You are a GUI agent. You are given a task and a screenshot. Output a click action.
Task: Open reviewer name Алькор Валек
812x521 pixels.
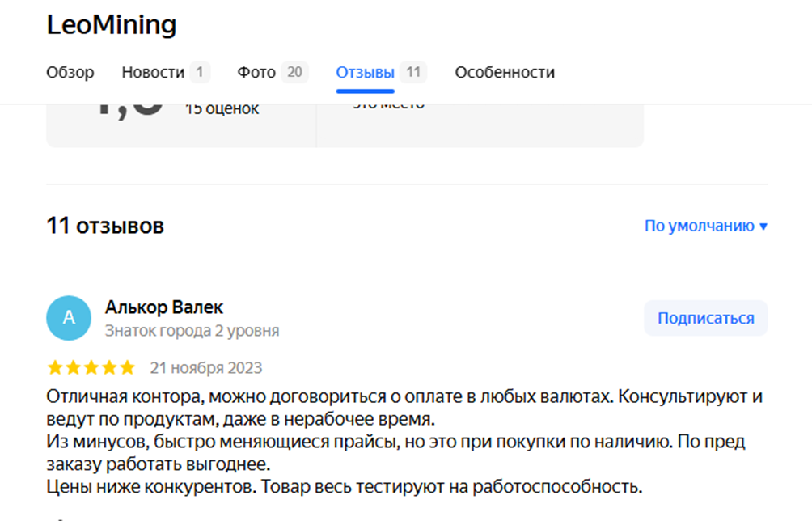[164, 307]
